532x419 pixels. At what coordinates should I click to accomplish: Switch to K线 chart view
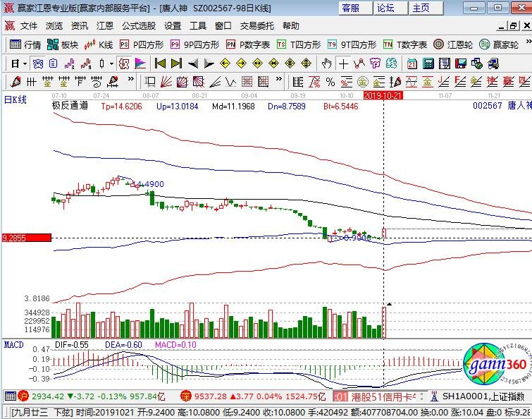99,44
